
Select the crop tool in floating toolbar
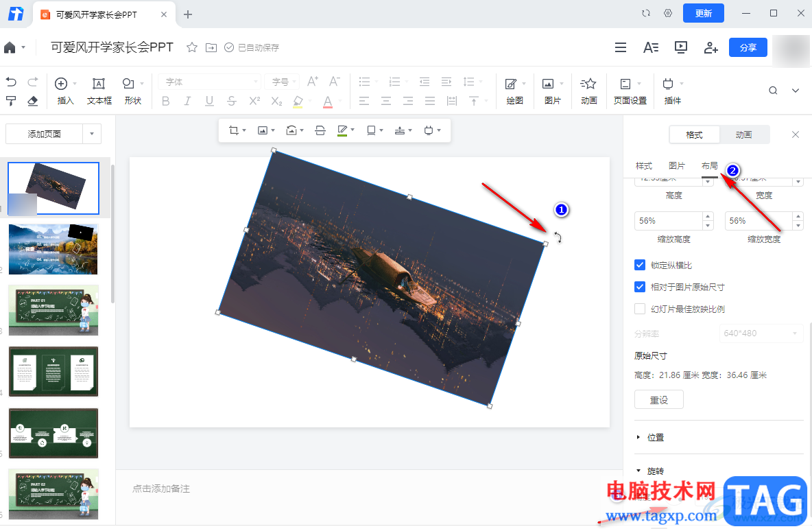point(234,130)
